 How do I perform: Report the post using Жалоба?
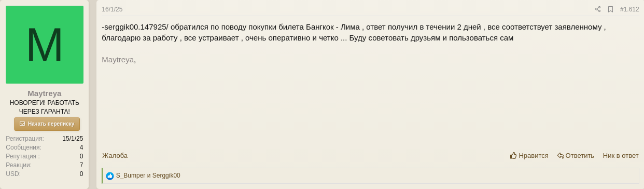(115, 155)
